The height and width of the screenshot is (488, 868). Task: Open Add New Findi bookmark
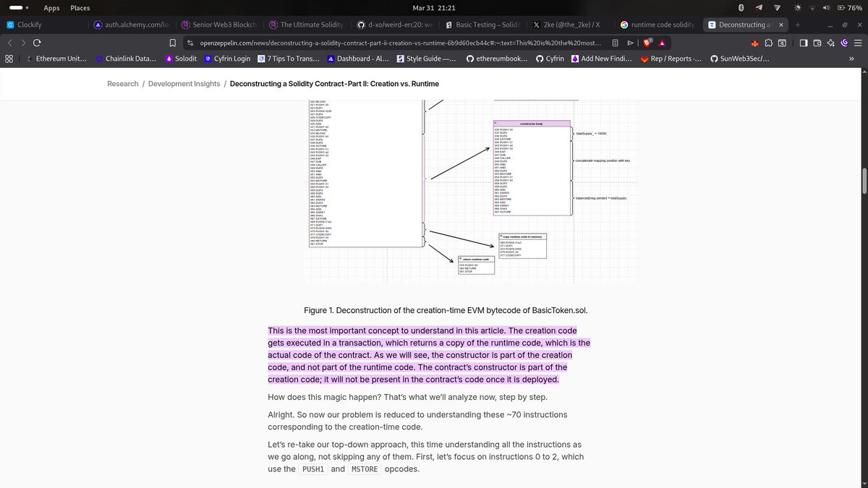coord(602,59)
